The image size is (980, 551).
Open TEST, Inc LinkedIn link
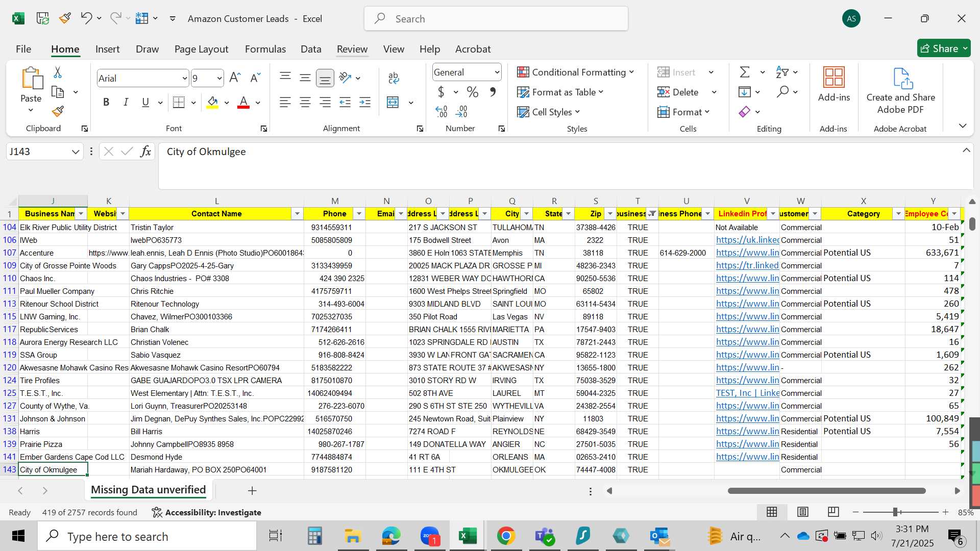pyautogui.click(x=747, y=393)
